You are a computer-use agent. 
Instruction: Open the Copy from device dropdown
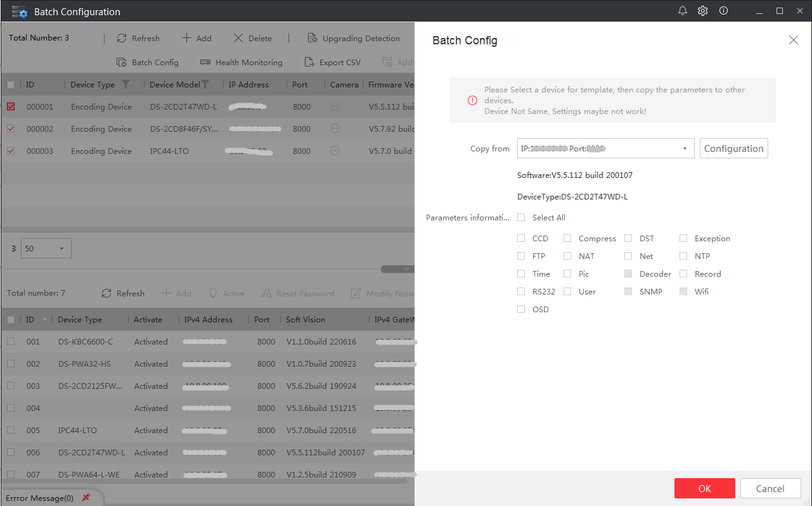click(606, 148)
